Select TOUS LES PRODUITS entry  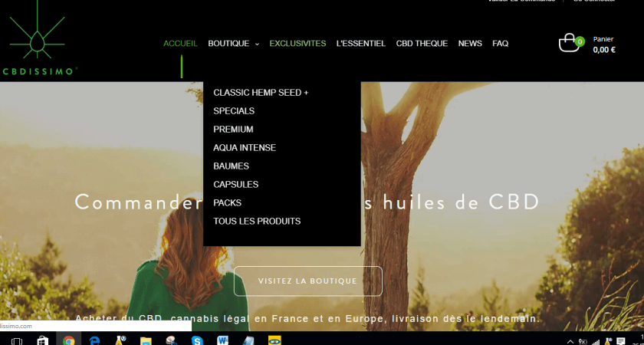click(257, 222)
